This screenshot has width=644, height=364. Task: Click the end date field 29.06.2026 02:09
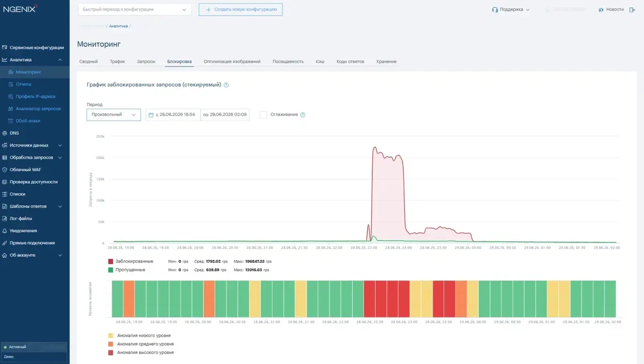(225, 115)
